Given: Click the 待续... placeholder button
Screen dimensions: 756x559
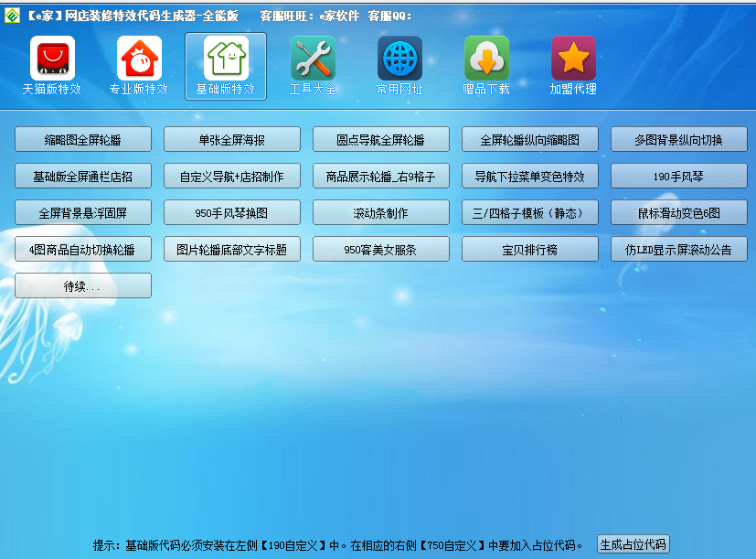Looking at the screenshot, I should [83, 285].
